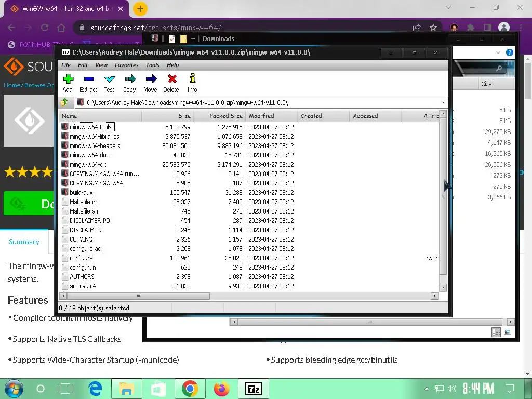The width and height of the screenshot is (532, 399).
Task: Click the Test archive icon
Action: point(109,83)
